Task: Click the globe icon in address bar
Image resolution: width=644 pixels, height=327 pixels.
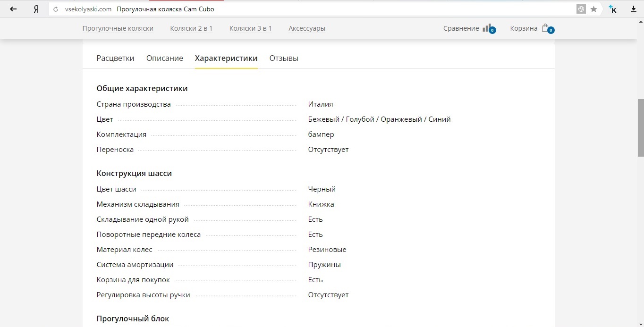Action: click(581, 9)
